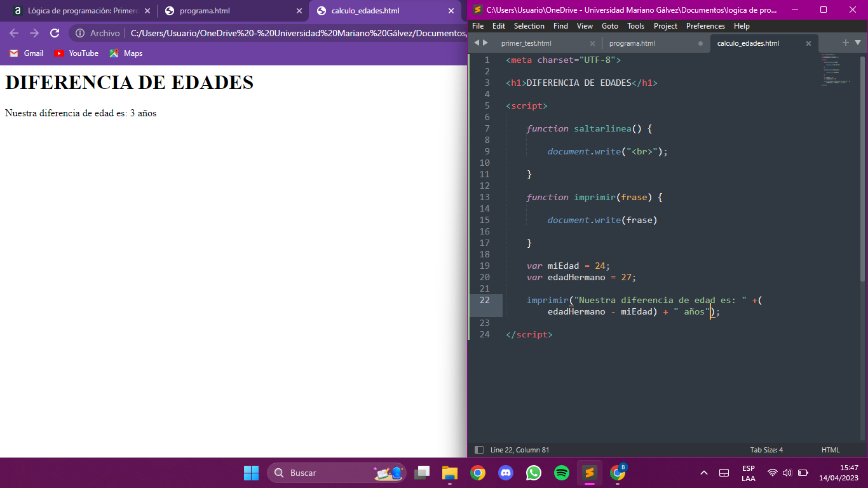Reload the browser page

coord(55,33)
